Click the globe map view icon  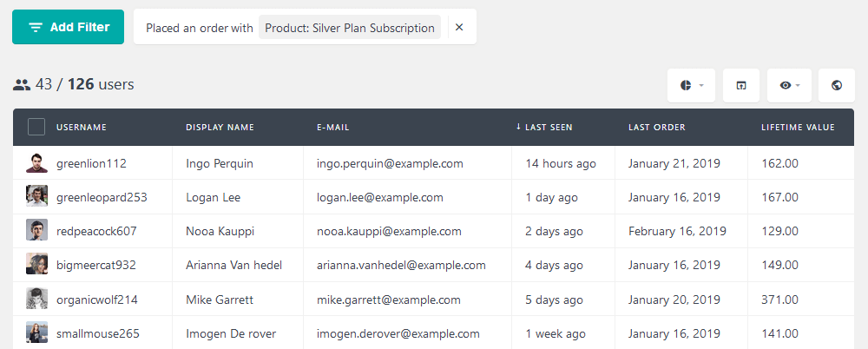click(837, 85)
